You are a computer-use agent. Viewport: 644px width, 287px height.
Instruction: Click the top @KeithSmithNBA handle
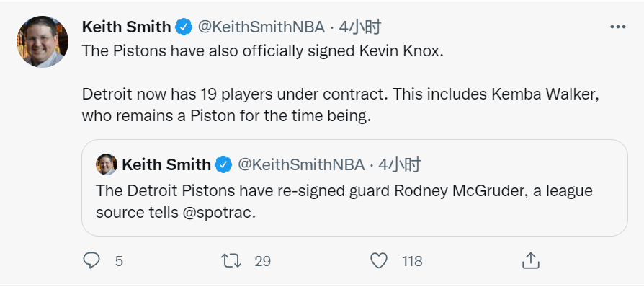coord(261,27)
